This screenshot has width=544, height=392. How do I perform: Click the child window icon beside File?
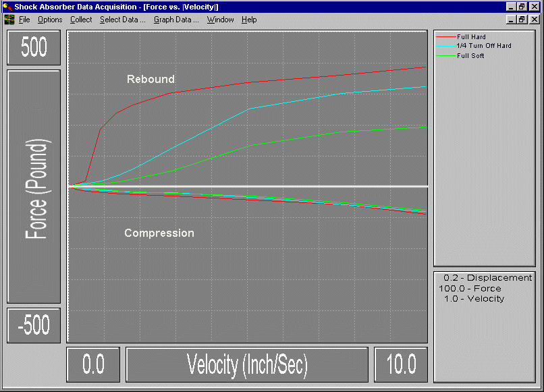point(9,20)
